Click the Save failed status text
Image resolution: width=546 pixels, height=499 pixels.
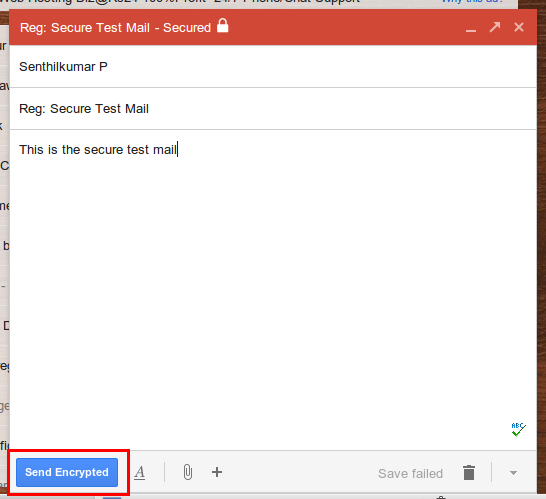[411, 474]
